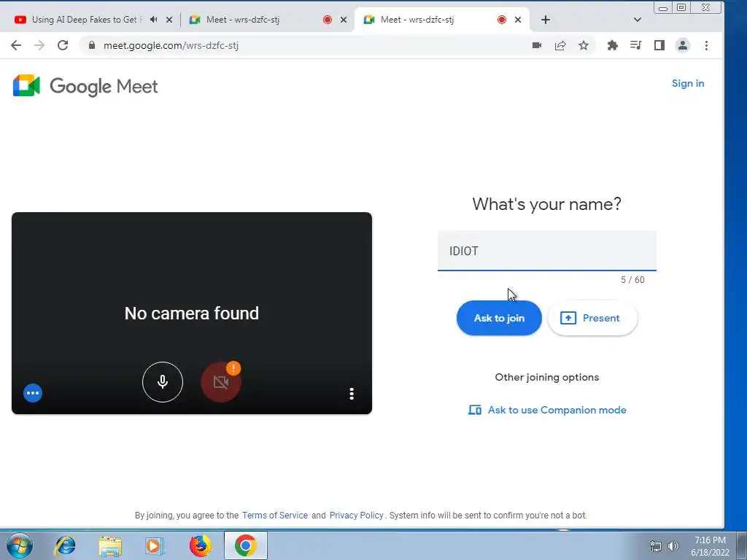747x560 pixels.
Task: Open media control icon in toolbar
Action: click(x=635, y=45)
